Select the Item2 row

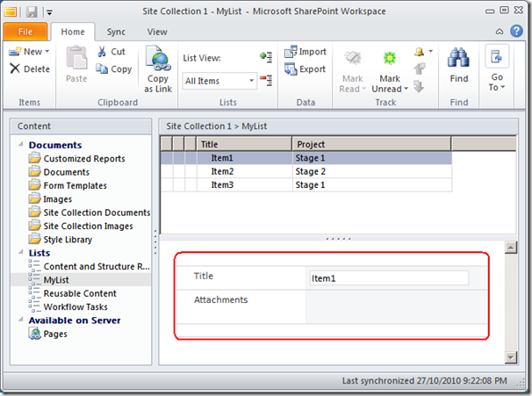point(306,171)
